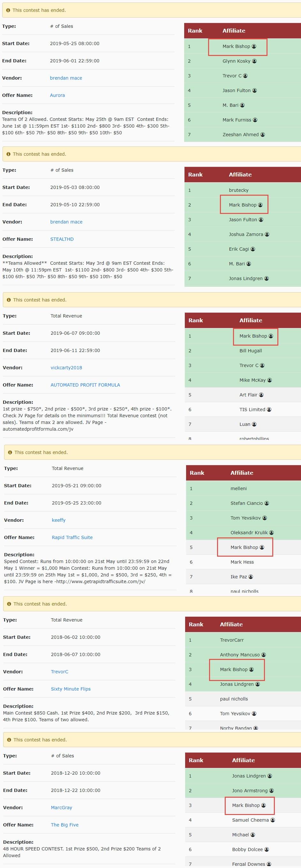Viewport: 301px width, 868px height.
Task: Select end date 2018-06-07 10:00:00
Action: (76, 654)
